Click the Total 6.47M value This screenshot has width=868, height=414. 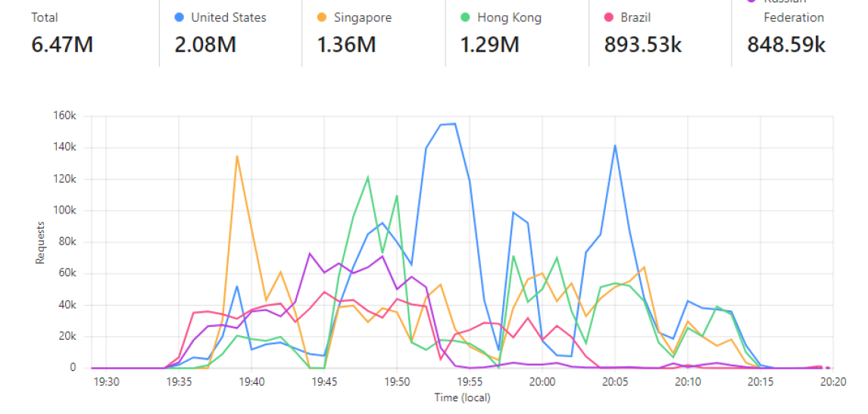coord(62,45)
